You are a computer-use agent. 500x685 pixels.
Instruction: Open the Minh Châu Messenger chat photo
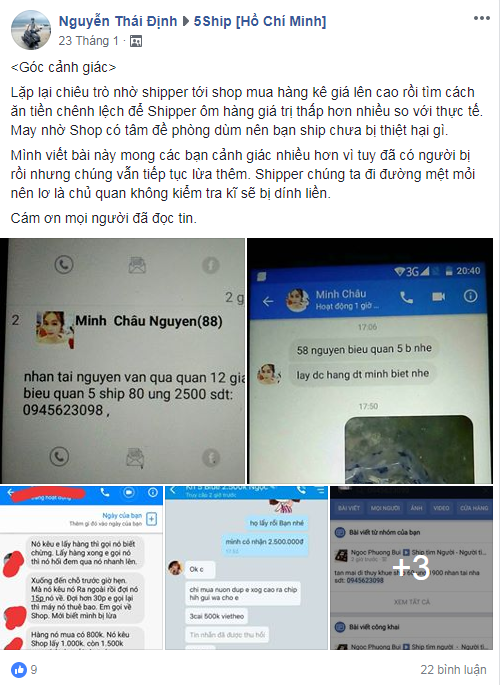(x=370, y=360)
